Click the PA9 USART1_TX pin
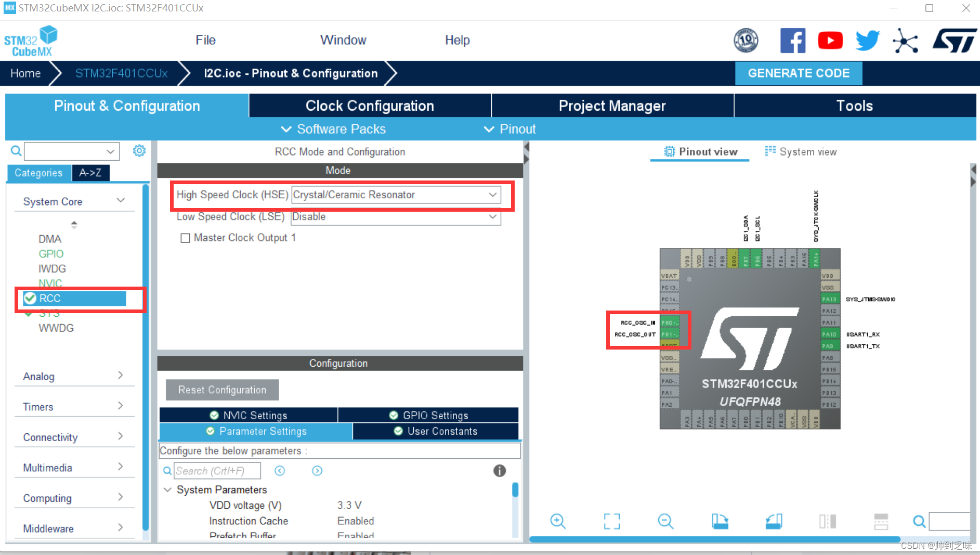This screenshot has height=555, width=980. pyautogui.click(x=830, y=346)
